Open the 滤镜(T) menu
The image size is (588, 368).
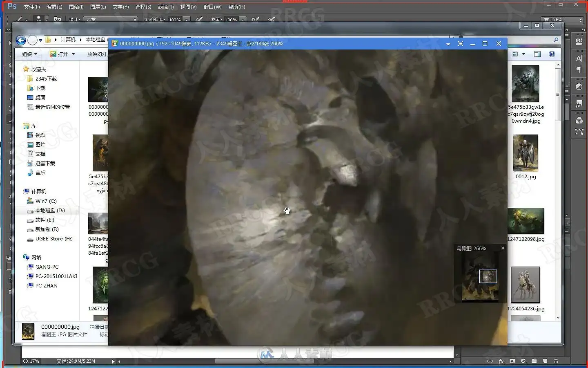pos(166,7)
